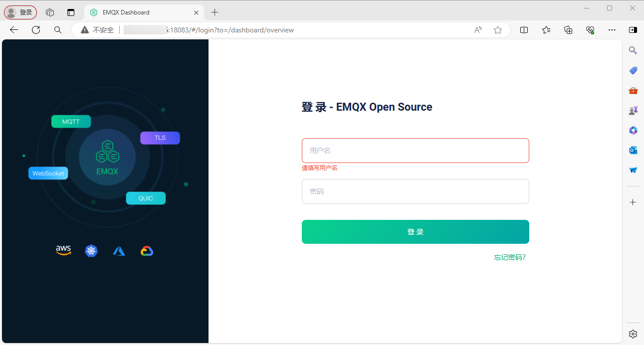Add page to favorites star
The image size is (644, 345).
coord(498,30)
